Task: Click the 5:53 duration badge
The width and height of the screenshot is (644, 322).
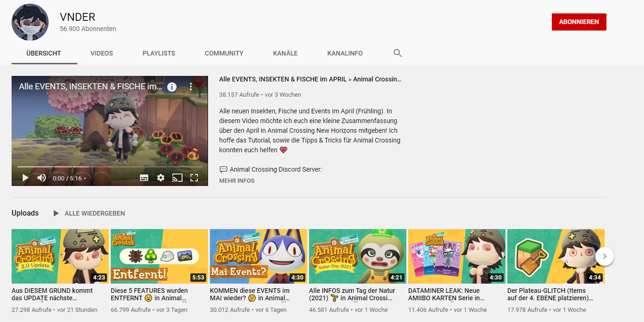Action: [198, 278]
